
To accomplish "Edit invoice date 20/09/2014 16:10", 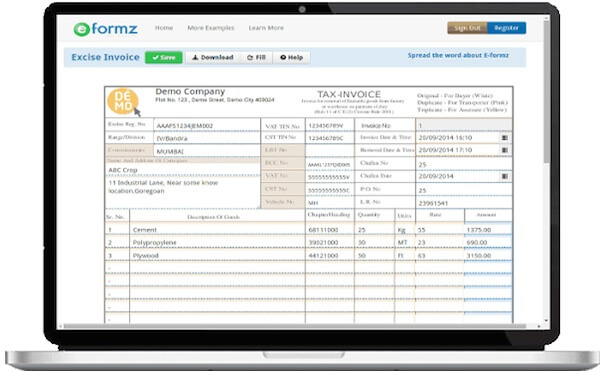I will click(x=458, y=138).
